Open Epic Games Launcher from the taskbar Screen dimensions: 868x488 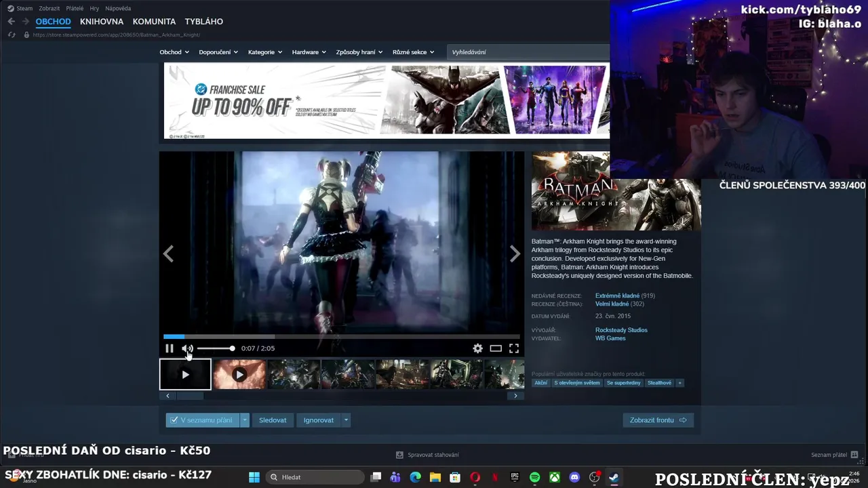(x=515, y=477)
